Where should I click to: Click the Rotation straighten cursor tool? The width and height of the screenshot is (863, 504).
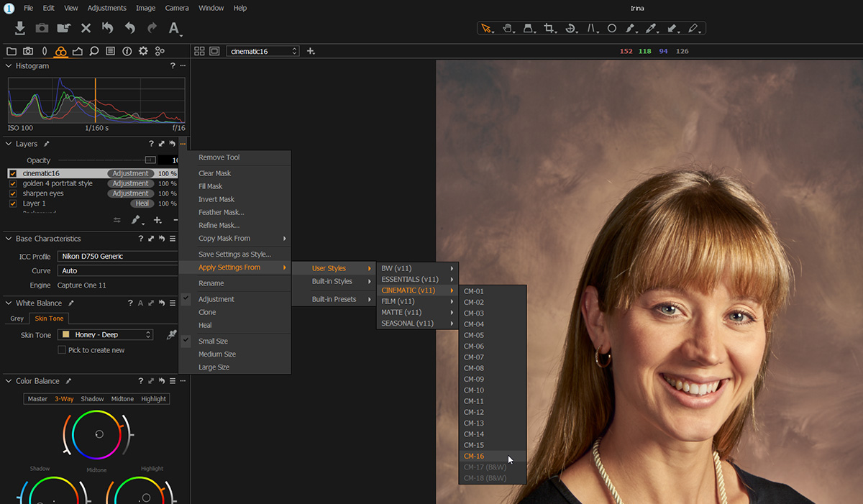tap(570, 29)
